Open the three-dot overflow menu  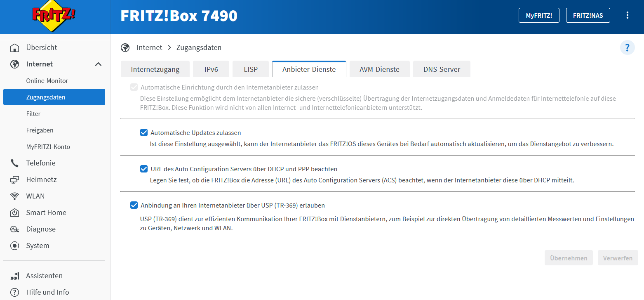click(627, 15)
